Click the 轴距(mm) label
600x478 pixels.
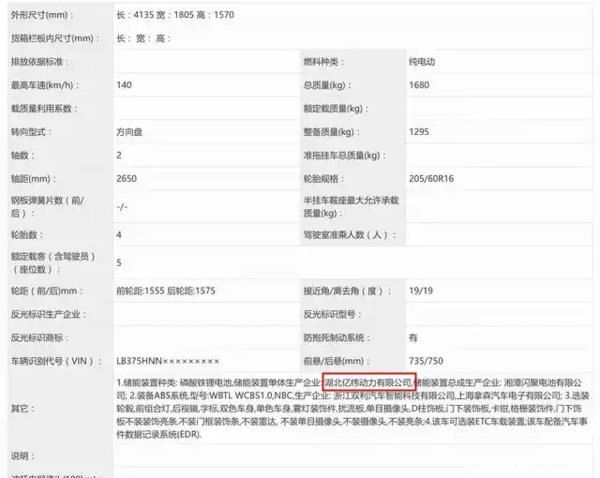pyautogui.click(x=33, y=179)
